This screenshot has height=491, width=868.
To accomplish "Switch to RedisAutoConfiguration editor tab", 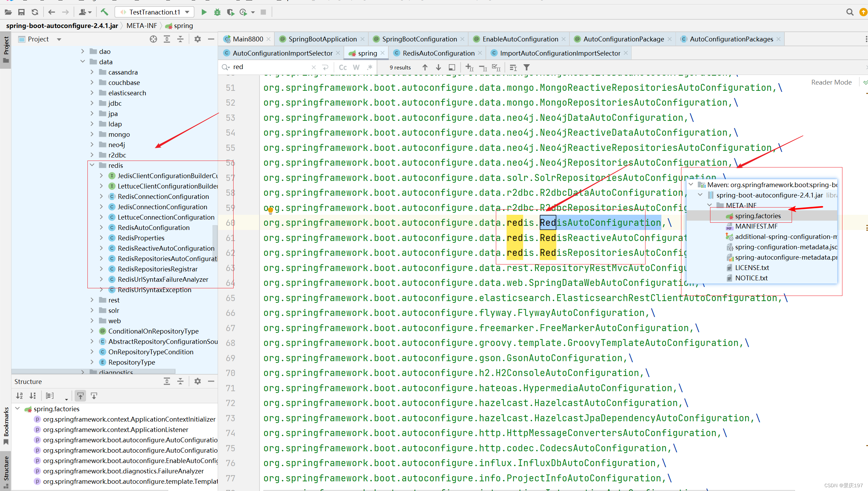I will (438, 53).
